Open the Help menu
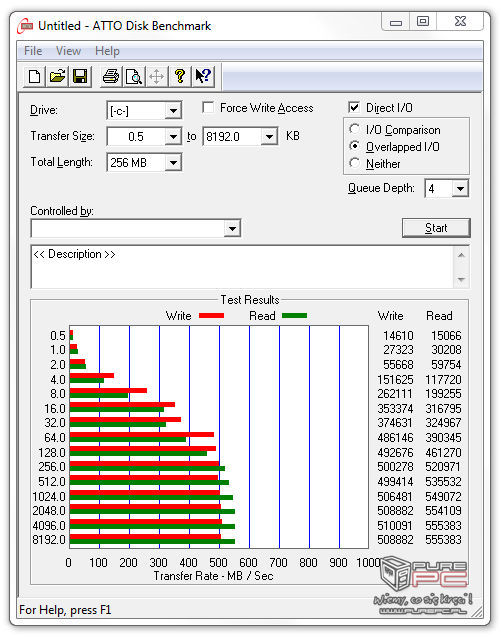This screenshot has height=637, width=502. [x=107, y=51]
